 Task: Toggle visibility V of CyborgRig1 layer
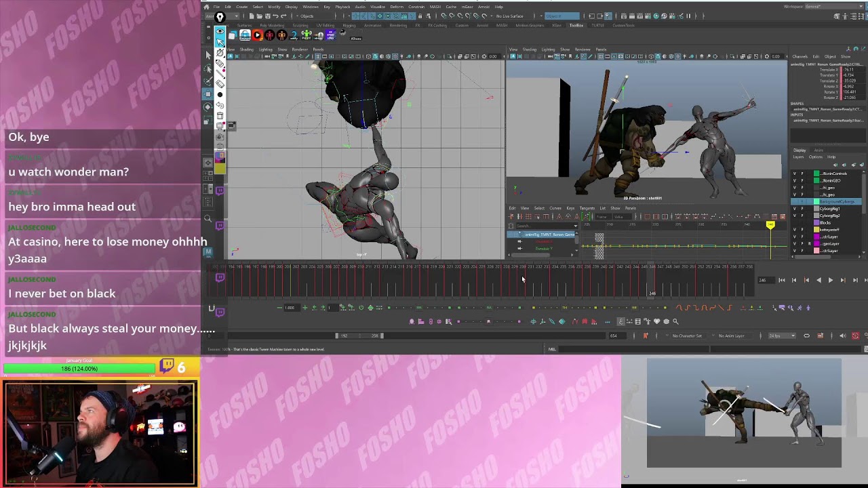[794, 209]
